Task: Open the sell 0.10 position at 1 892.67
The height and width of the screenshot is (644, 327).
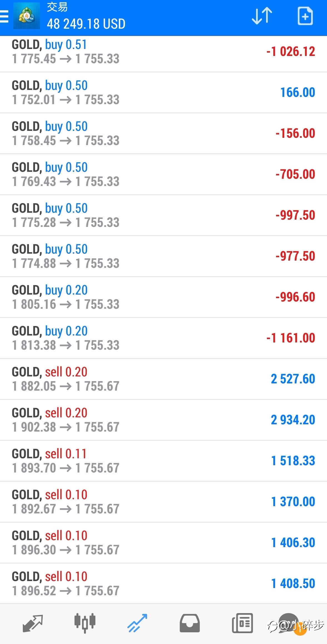Action: point(163,502)
